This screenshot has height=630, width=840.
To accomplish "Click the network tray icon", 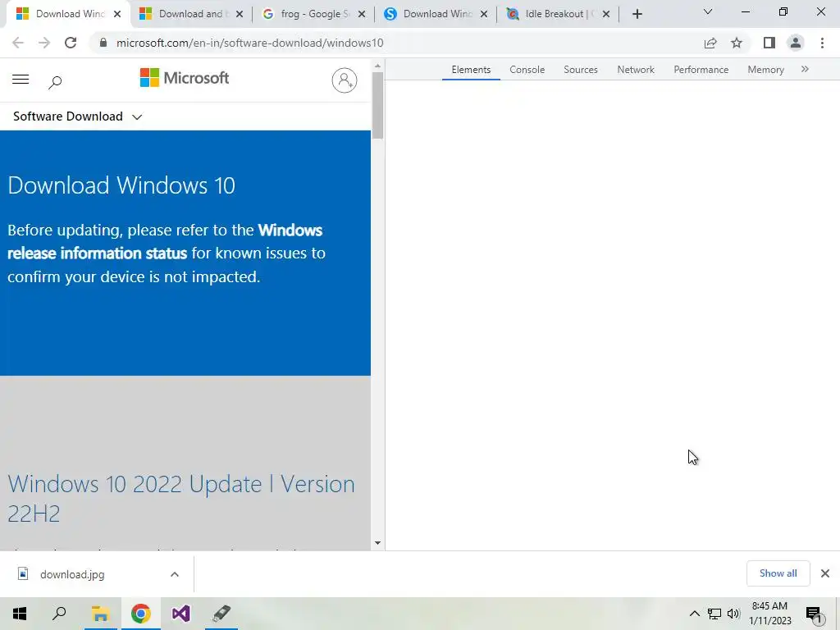I will (x=714, y=614).
